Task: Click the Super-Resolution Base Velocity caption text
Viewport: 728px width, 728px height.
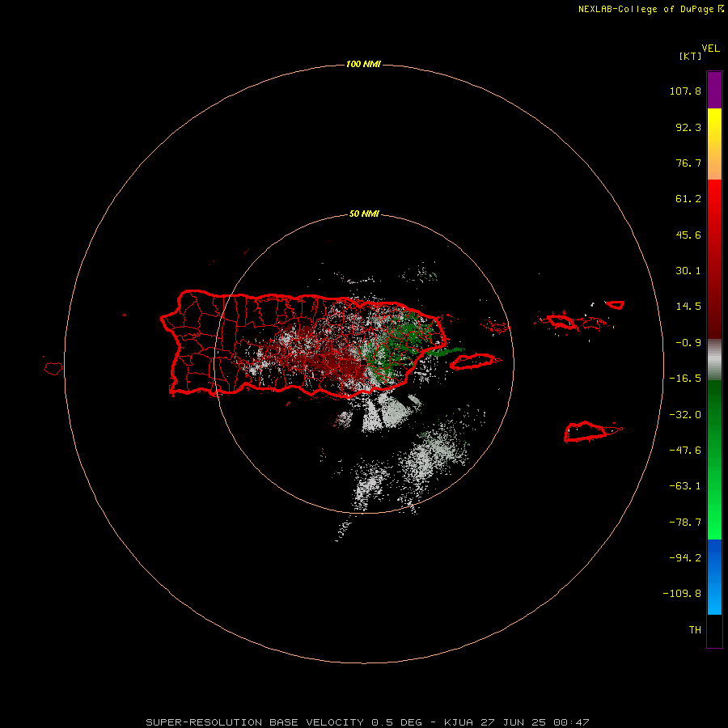Action: (367, 722)
